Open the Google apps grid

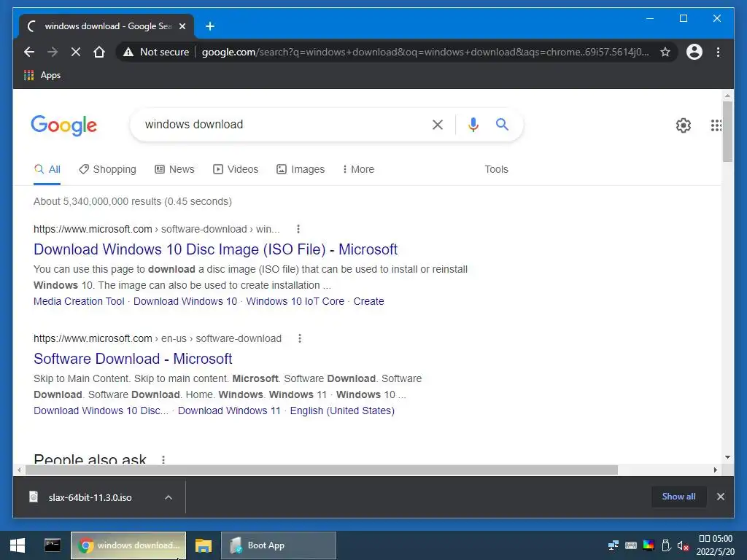pos(716,125)
